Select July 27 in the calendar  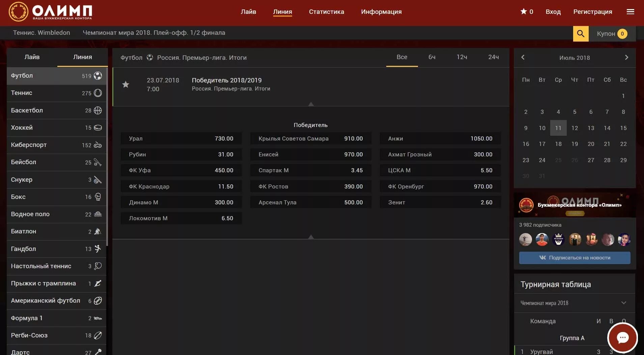(x=591, y=160)
